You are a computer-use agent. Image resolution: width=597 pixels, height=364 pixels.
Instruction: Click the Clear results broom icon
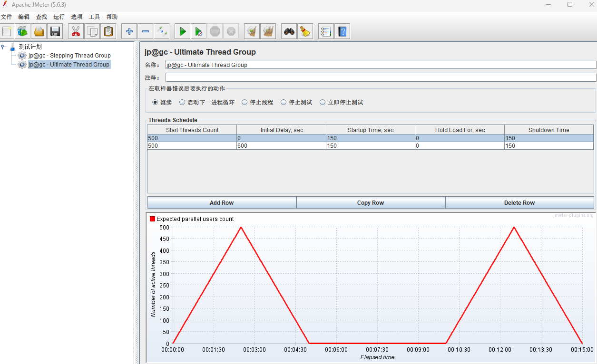point(252,32)
